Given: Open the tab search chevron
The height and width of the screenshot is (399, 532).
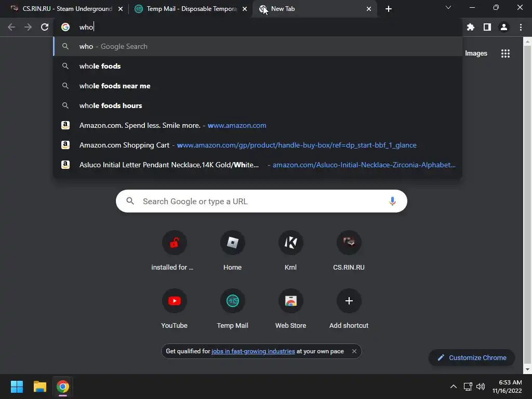Looking at the screenshot, I should (x=448, y=7).
